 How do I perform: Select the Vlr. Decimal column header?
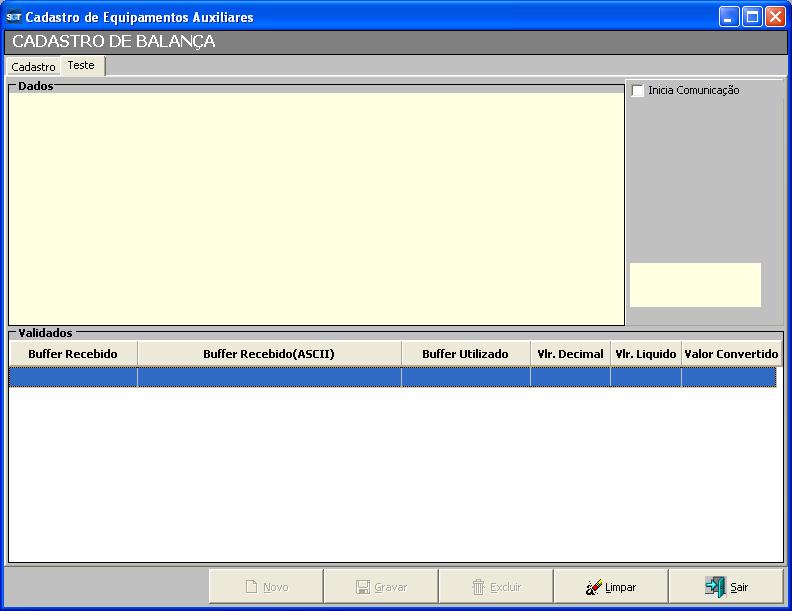click(570, 354)
